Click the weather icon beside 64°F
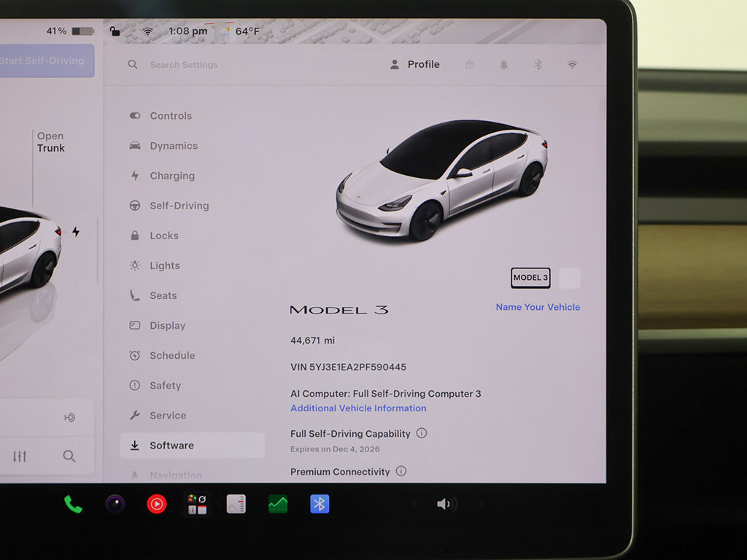The height and width of the screenshot is (560, 747). pyautogui.click(x=224, y=31)
